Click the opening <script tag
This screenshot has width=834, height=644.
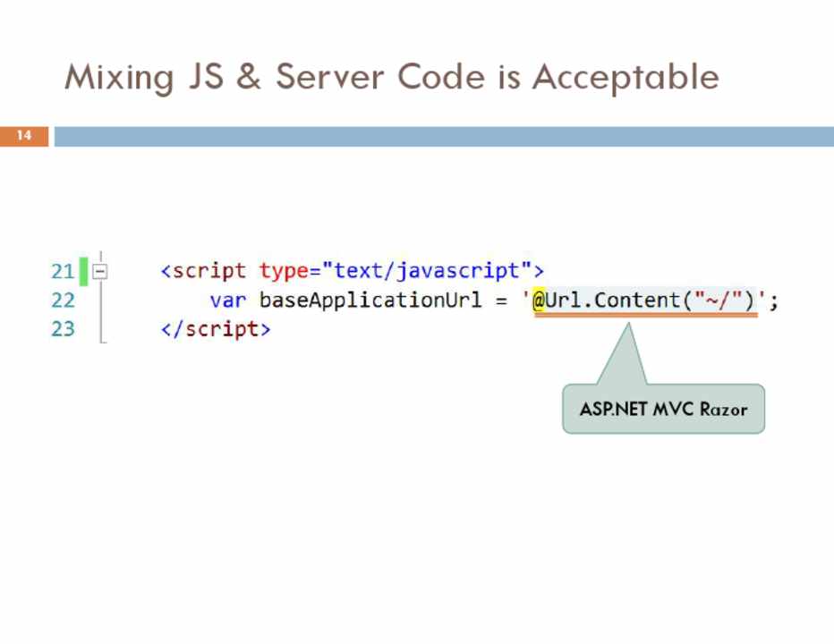(x=207, y=270)
